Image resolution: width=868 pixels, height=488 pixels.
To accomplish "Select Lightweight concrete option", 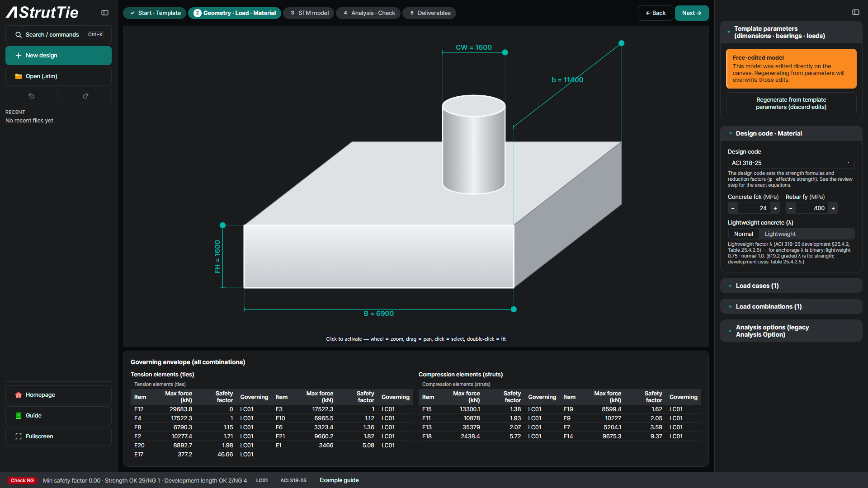I will [780, 234].
